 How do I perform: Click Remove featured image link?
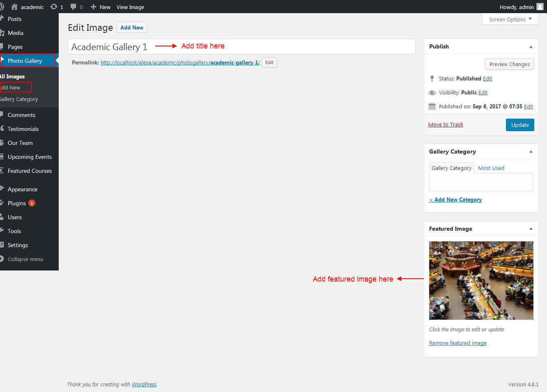pyautogui.click(x=457, y=343)
